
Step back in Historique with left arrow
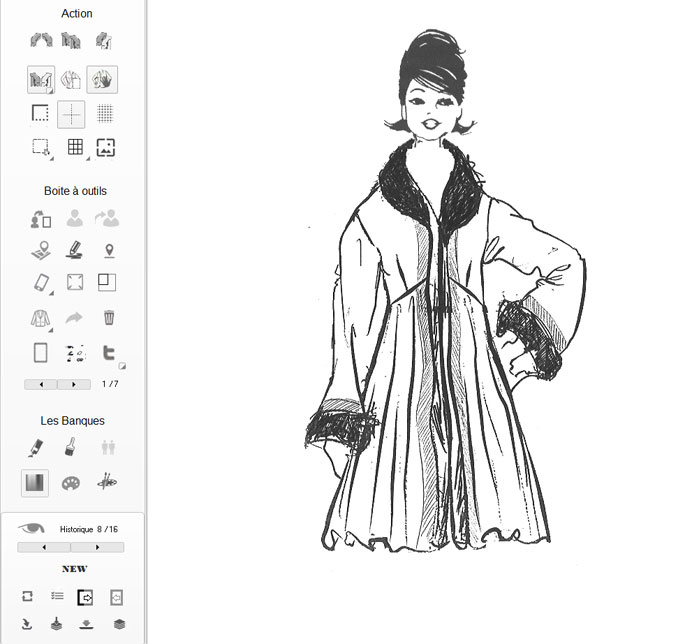tap(44, 547)
